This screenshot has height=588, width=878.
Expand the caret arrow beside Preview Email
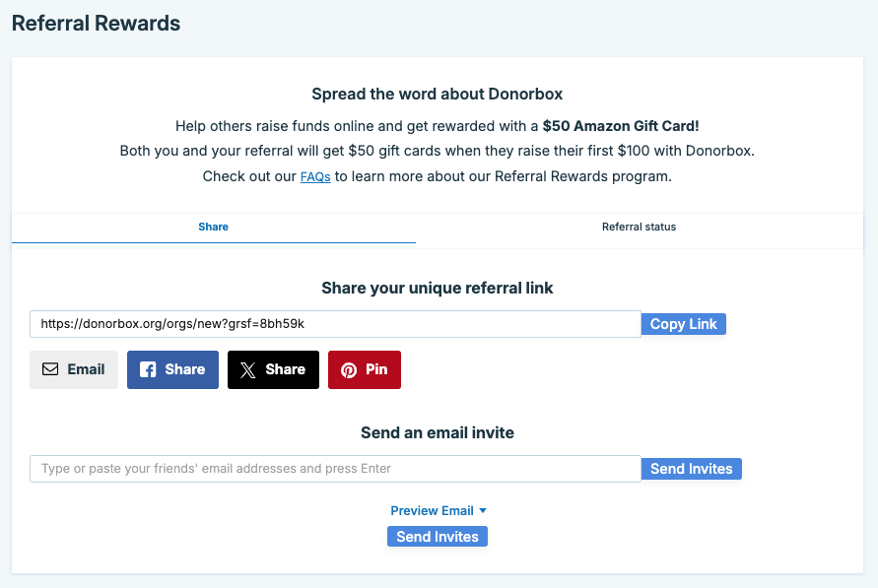(483, 511)
